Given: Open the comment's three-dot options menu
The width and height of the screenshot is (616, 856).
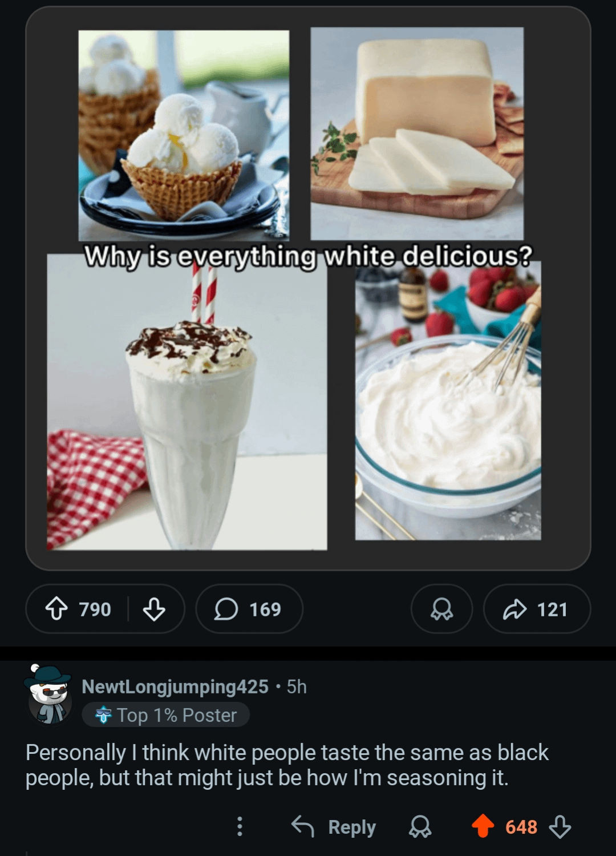Looking at the screenshot, I should [x=240, y=826].
